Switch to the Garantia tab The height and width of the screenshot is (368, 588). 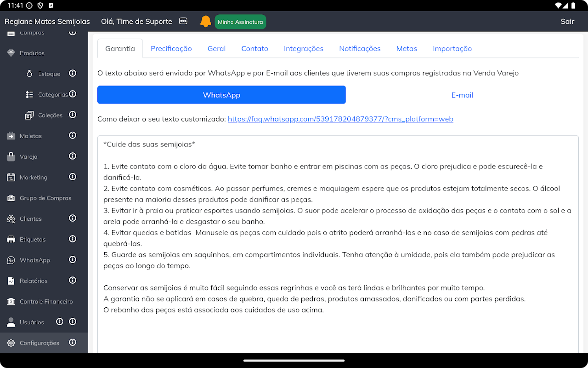120,48
